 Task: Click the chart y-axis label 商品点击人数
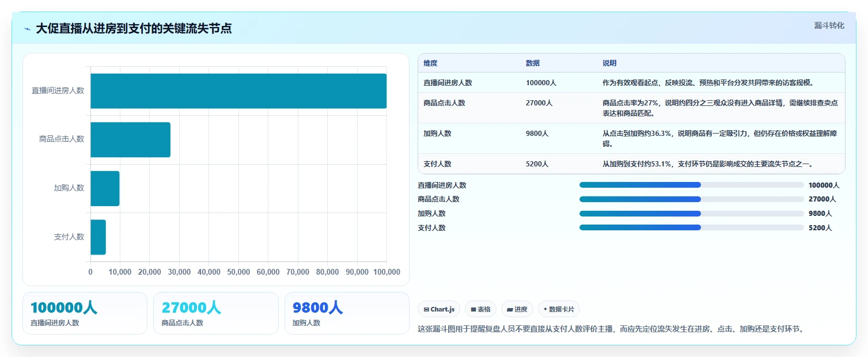point(62,139)
